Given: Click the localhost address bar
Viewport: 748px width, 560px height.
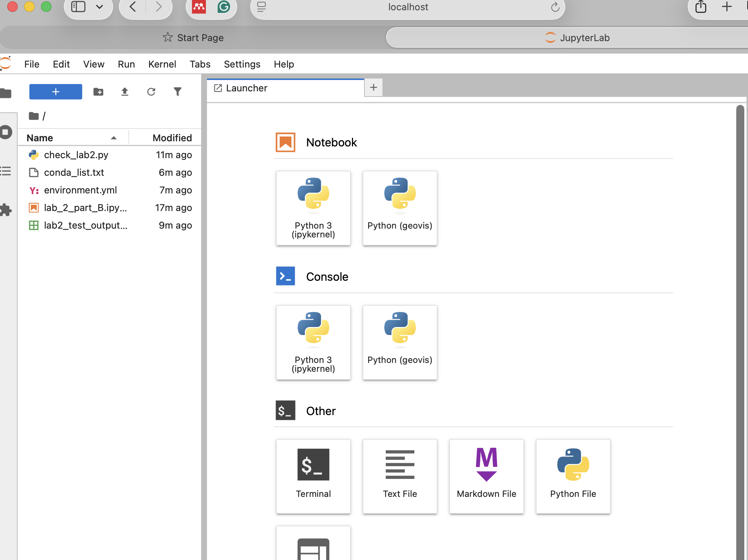Looking at the screenshot, I should 408,7.
